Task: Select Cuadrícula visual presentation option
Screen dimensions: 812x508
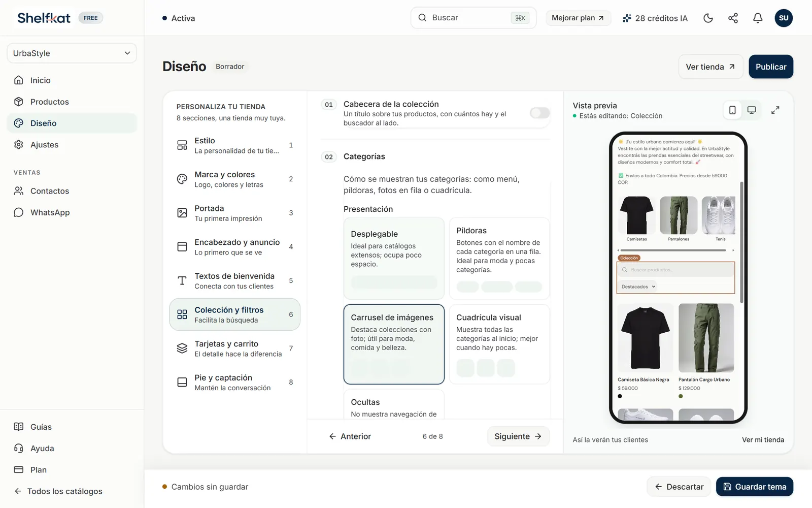Action: (x=499, y=344)
